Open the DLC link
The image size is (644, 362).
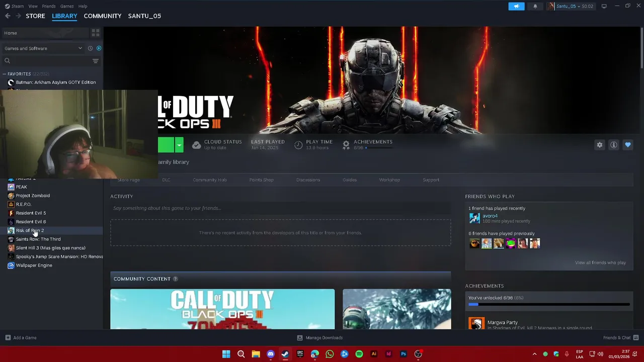pos(166,179)
